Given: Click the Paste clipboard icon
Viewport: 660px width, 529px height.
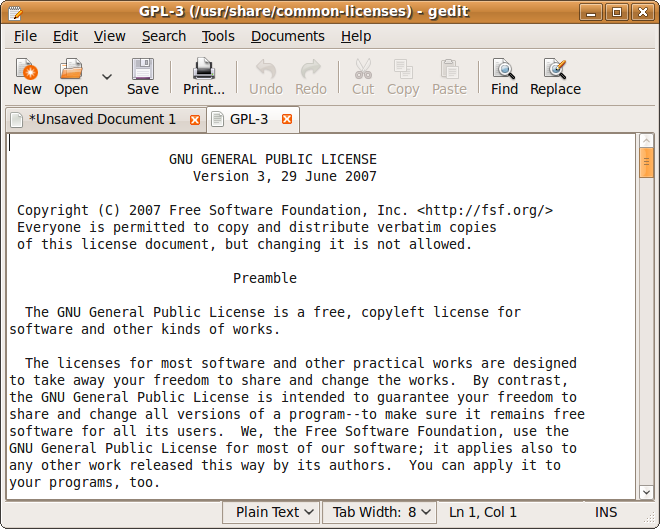Looking at the screenshot, I should pos(449,70).
